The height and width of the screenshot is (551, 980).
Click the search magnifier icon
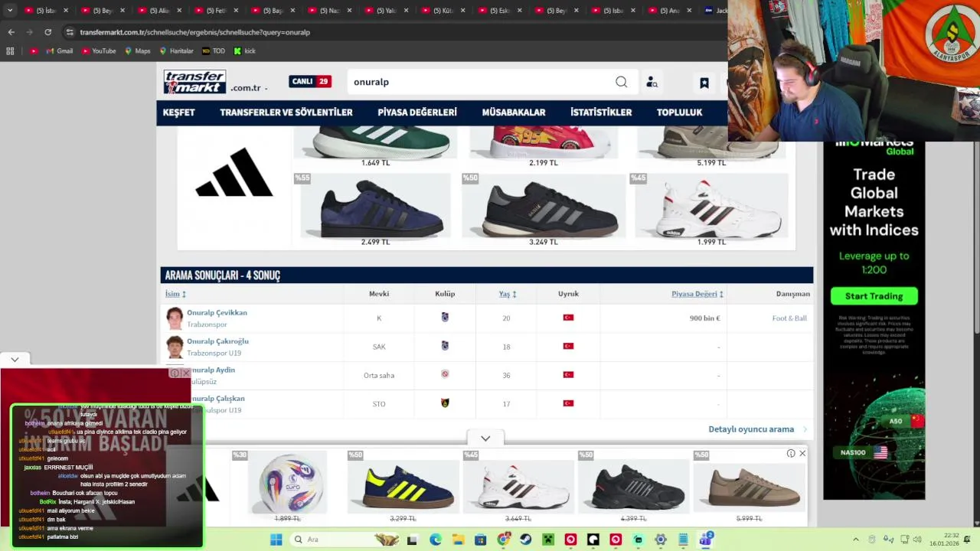(x=621, y=82)
